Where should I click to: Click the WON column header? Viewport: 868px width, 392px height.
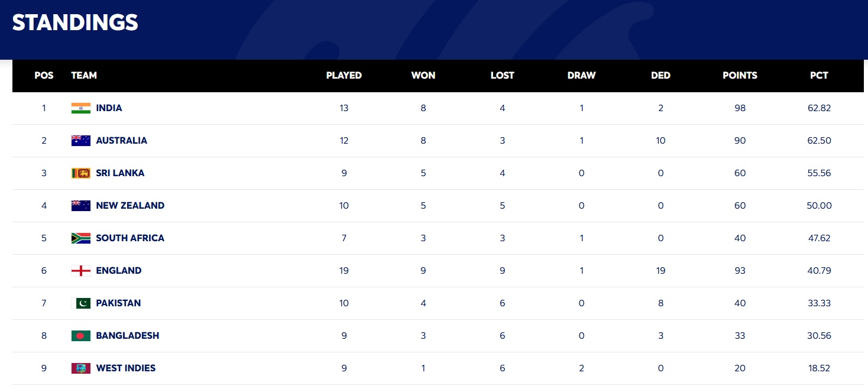[x=423, y=76]
